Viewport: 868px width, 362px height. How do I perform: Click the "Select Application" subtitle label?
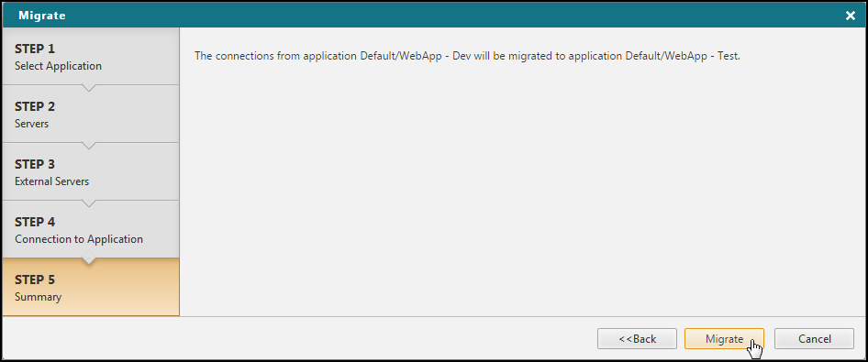click(x=58, y=66)
